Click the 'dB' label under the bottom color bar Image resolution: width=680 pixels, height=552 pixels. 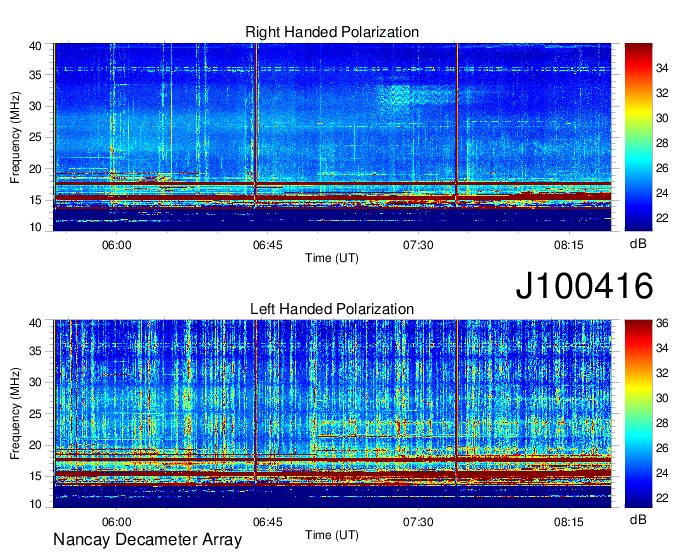pos(638,520)
